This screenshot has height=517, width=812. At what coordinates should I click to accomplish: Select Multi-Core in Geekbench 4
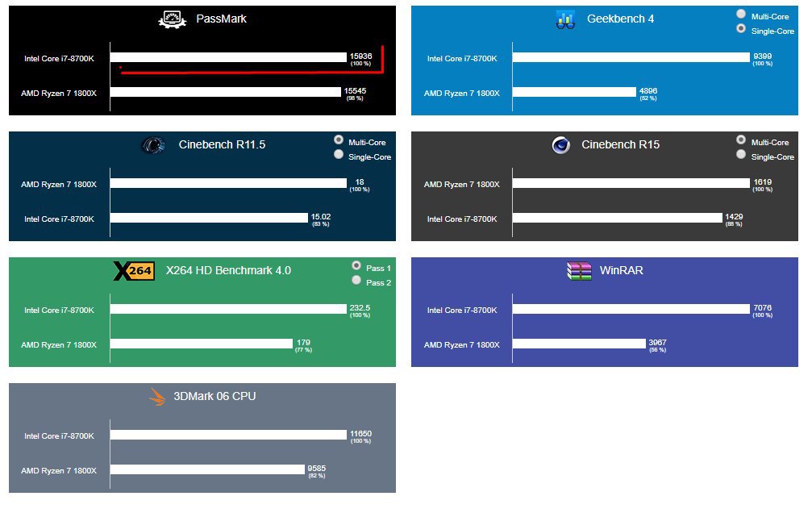point(741,14)
